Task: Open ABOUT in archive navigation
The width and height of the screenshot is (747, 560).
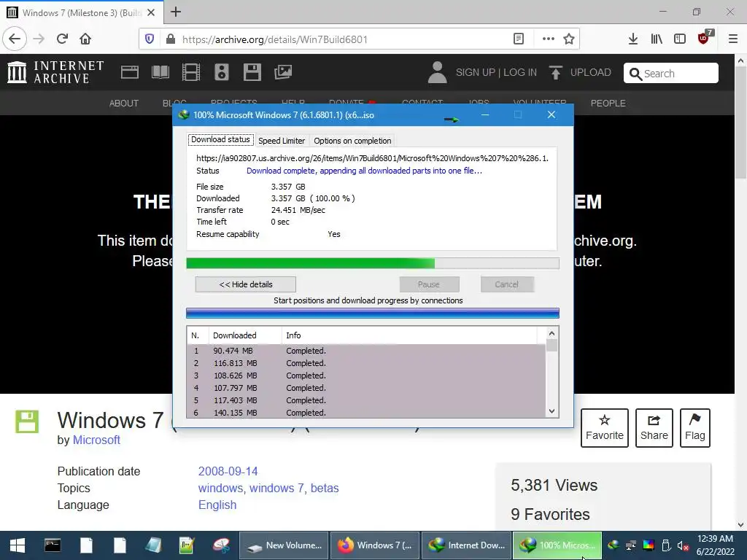Action: [124, 104]
